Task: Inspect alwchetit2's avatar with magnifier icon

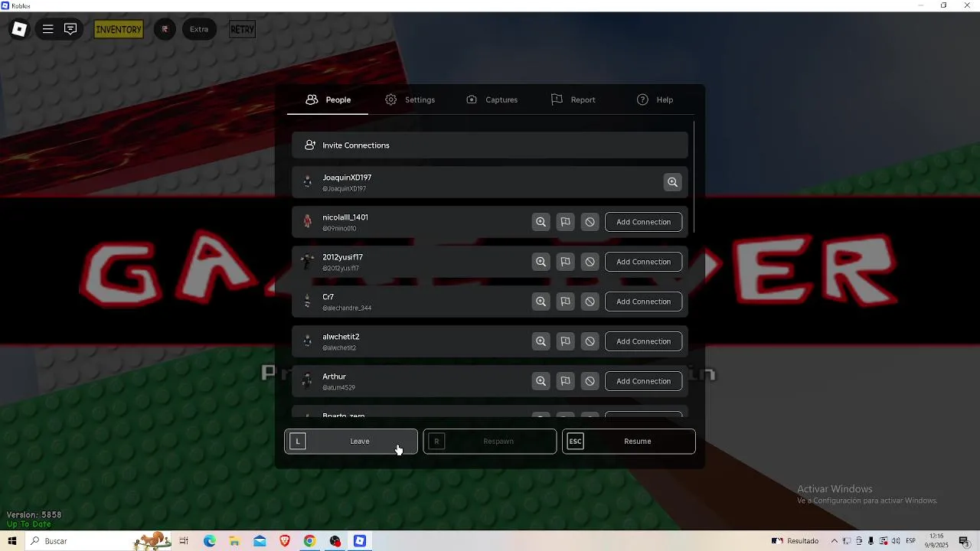Action: pos(541,341)
